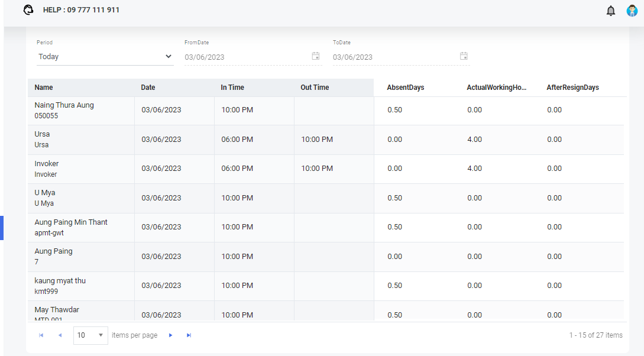The width and height of the screenshot is (644, 356).
Task: Click the Out Time column header
Action: pyautogui.click(x=315, y=88)
